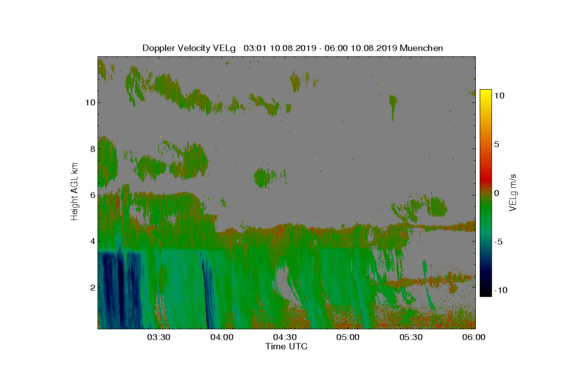Click the 05:30 time tick label
Viewport: 588px width, 392px height.
point(411,337)
